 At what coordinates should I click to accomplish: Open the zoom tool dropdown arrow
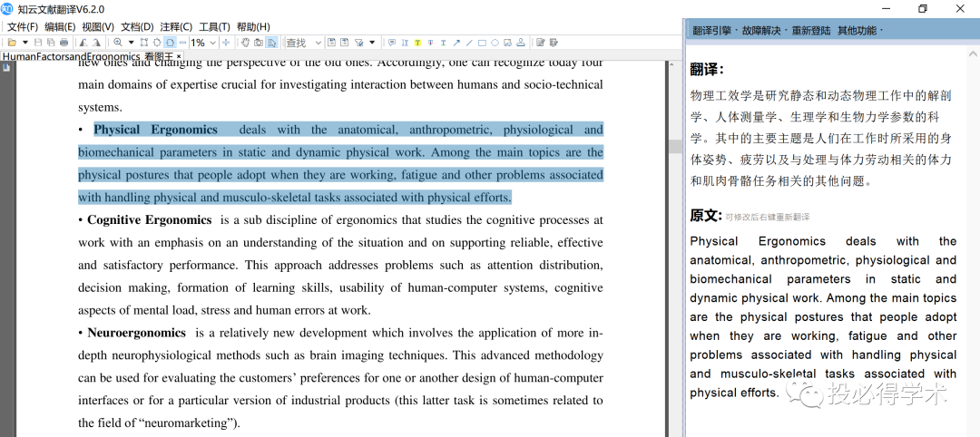(132, 43)
